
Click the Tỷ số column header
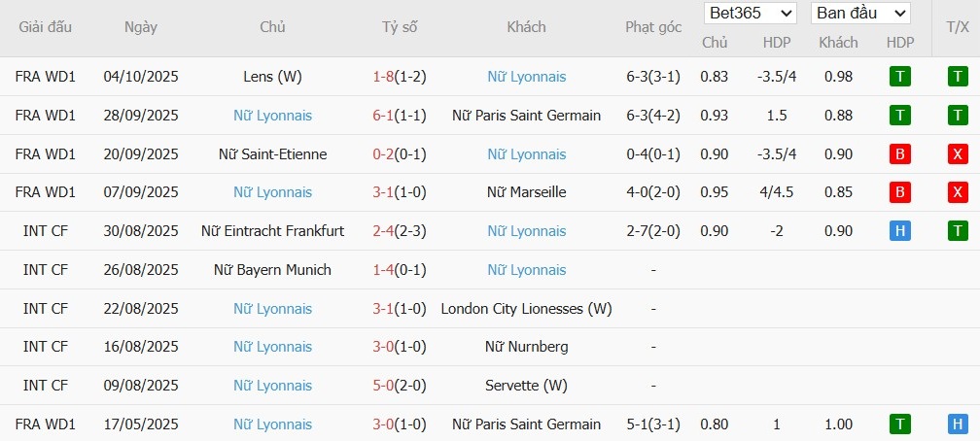(400, 27)
